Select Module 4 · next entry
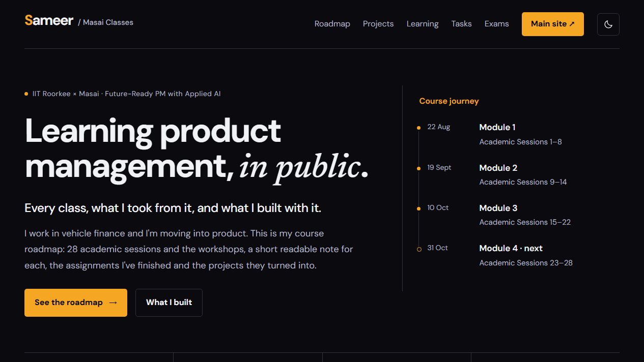Viewport: 644px width, 362px height. coord(511,248)
